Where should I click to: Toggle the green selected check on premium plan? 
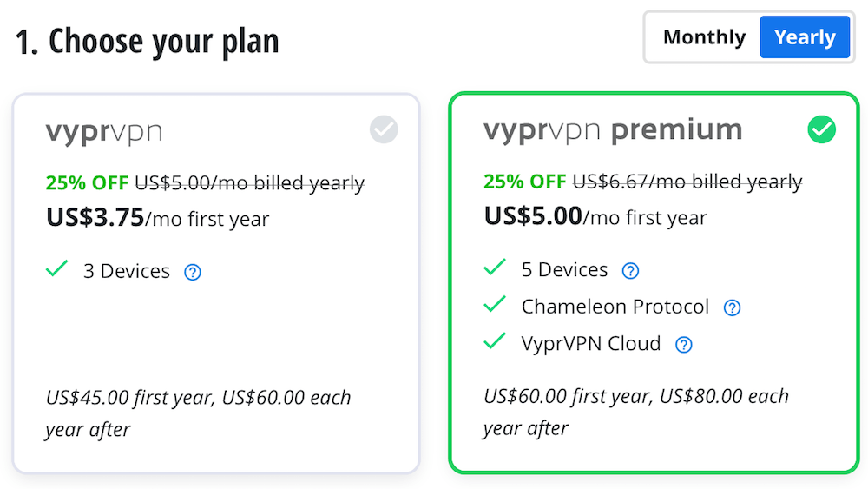[821, 129]
